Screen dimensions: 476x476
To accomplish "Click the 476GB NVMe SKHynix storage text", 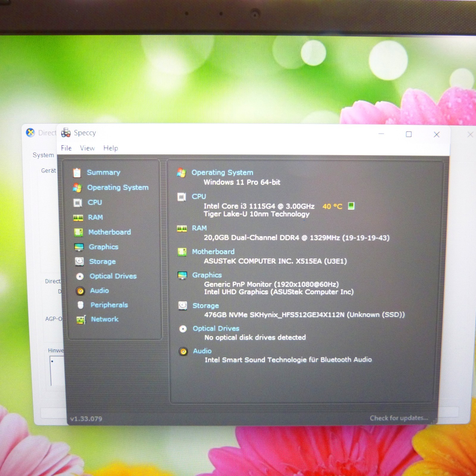I will click(305, 315).
